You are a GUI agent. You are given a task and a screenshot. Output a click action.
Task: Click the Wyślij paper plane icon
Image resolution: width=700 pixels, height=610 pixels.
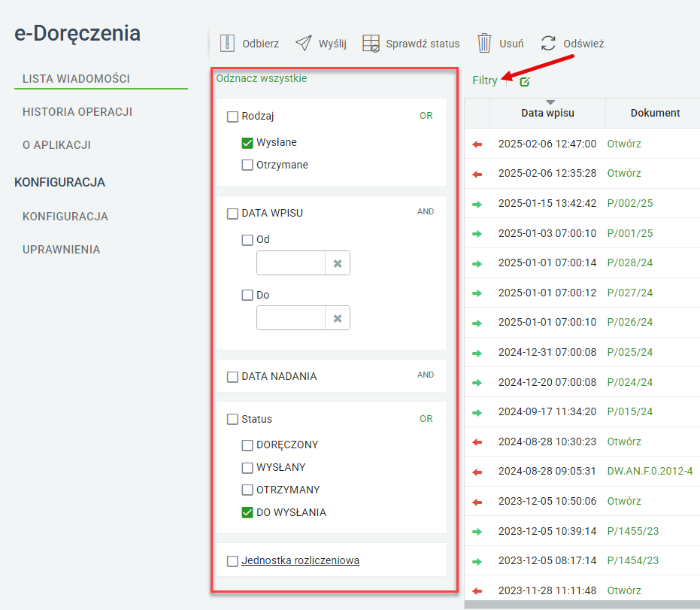click(304, 44)
